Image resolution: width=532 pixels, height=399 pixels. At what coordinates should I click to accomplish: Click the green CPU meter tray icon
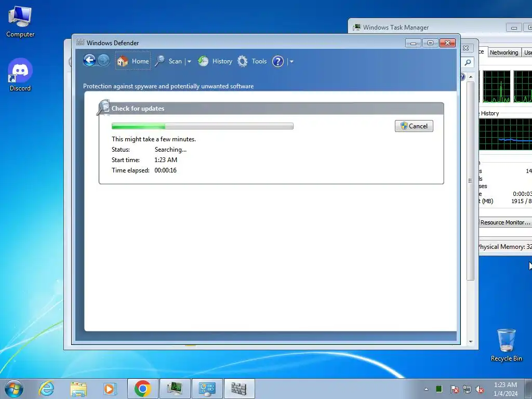439,389
